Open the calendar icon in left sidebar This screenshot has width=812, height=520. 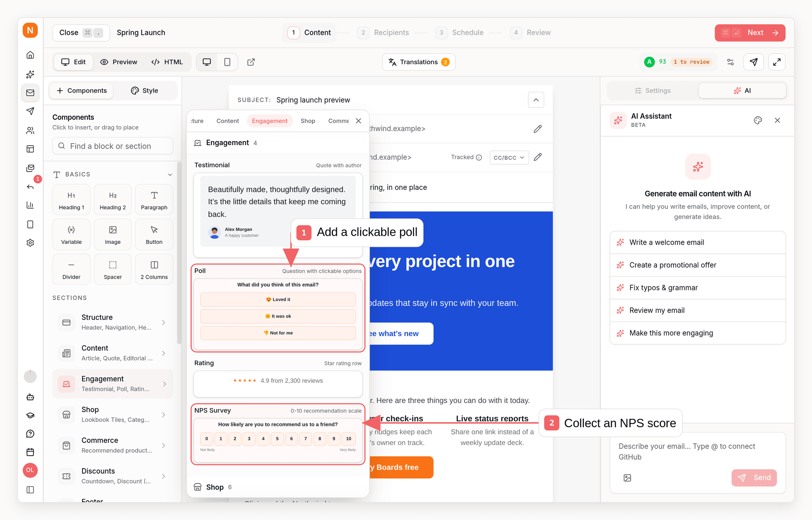click(30, 452)
